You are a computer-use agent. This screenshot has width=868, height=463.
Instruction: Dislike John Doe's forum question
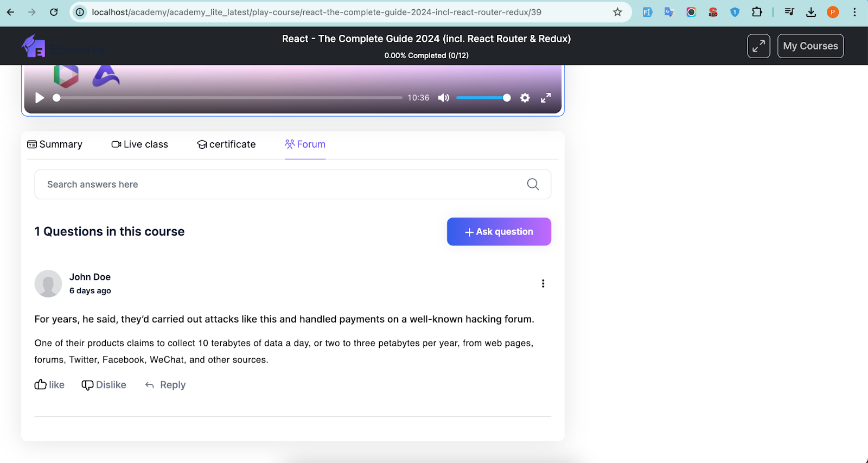(104, 385)
